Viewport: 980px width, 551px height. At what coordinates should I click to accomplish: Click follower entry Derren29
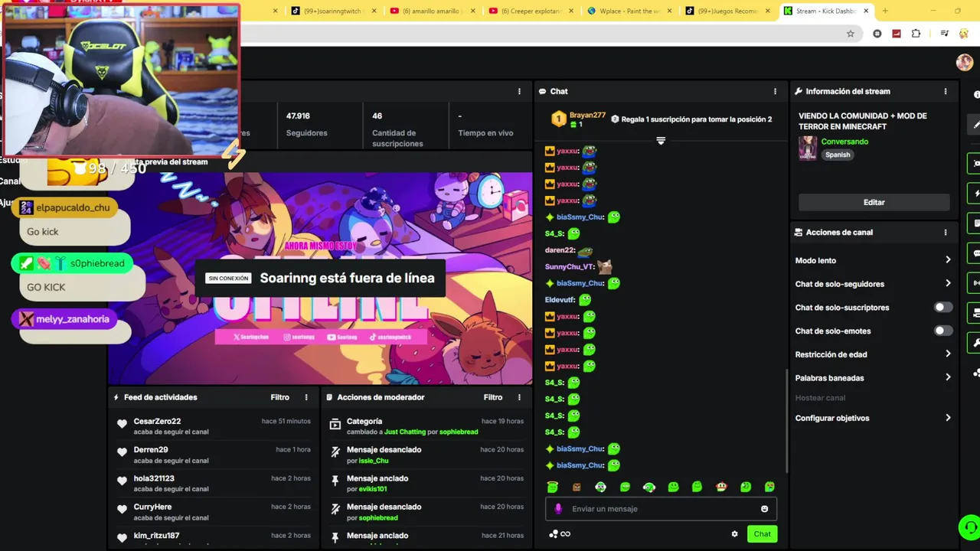(x=151, y=450)
